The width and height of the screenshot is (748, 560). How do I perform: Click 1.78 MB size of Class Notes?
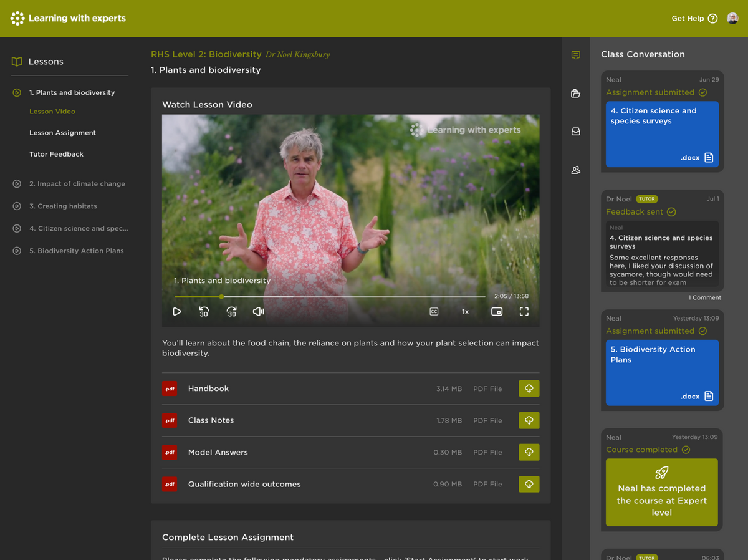point(449,420)
